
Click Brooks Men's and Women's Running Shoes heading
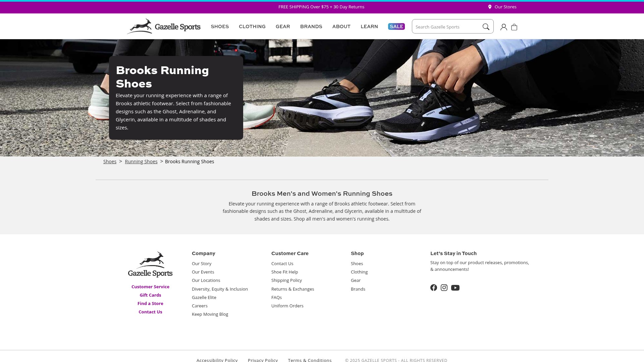coord(322,193)
